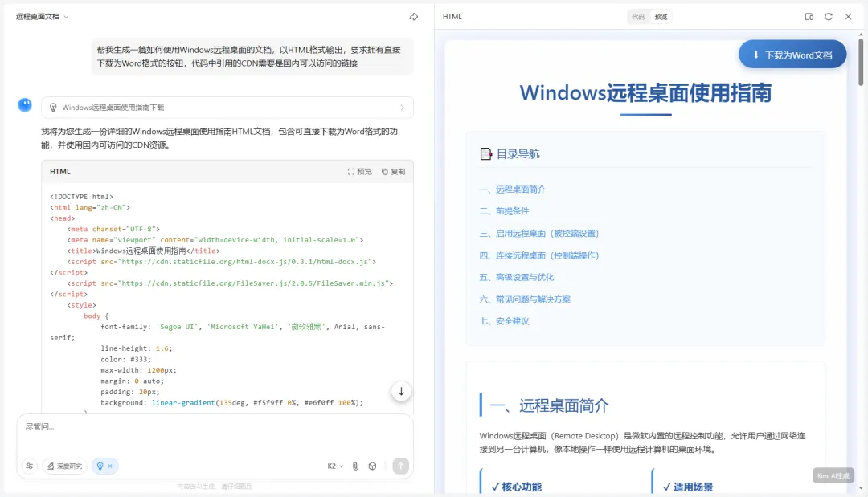
Task: Open the 三、启用远程桌面 table of contents link
Action: coord(538,234)
